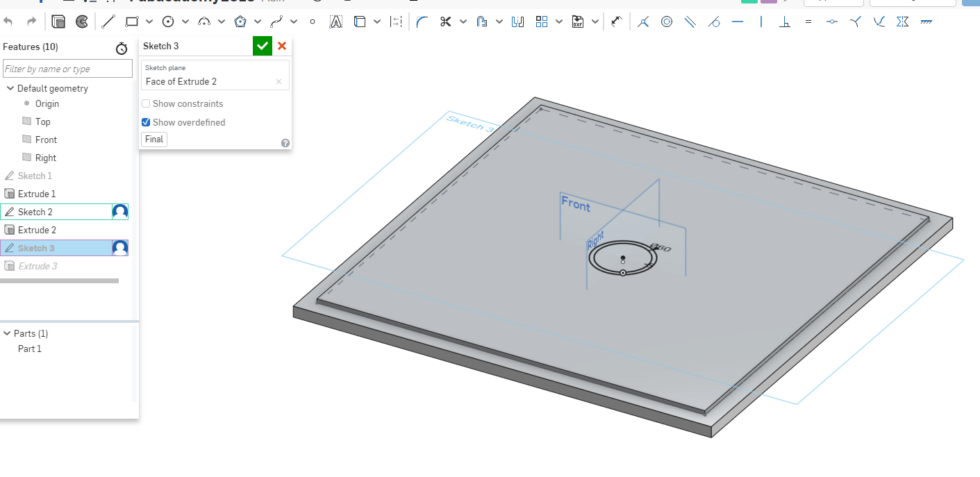Select the Extrude tool icon

pyautogui.click(x=58, y=22)
